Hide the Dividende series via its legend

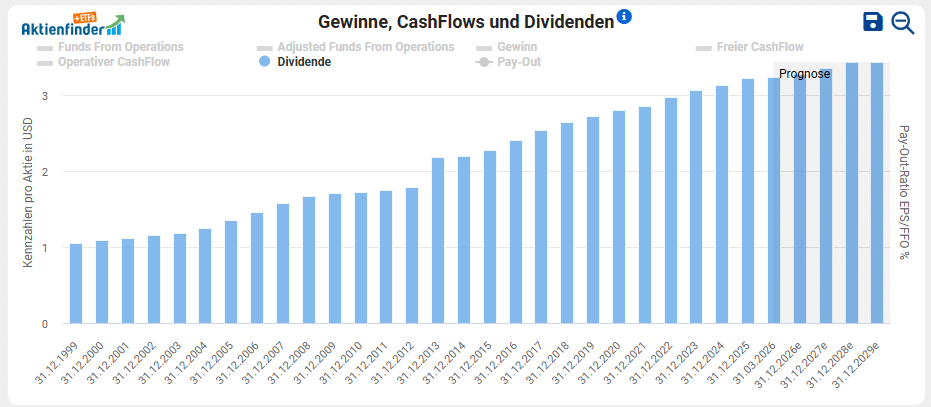coord(296,62)
